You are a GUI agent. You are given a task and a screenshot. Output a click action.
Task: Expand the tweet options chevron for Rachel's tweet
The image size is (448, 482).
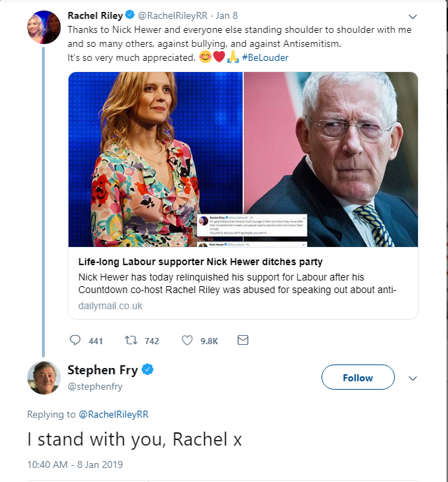click(x=412, y=16)
